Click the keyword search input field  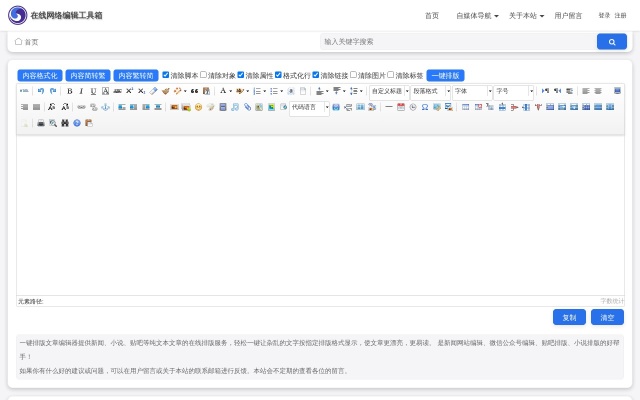point(457,42)
